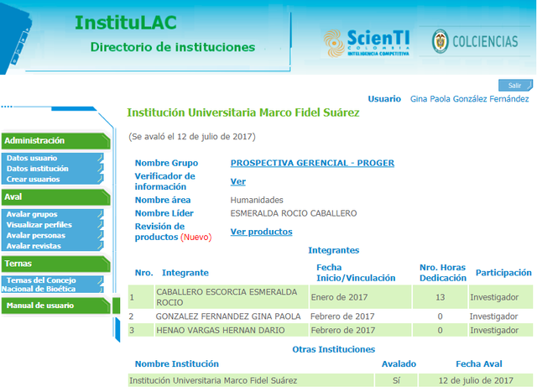The width and height of the screenshot is (537, 392).
Task: Select row CABALLERO ESCORCIA ESMERALDA ROCIO
Action: pyautogui.click(x=331, y=297)
